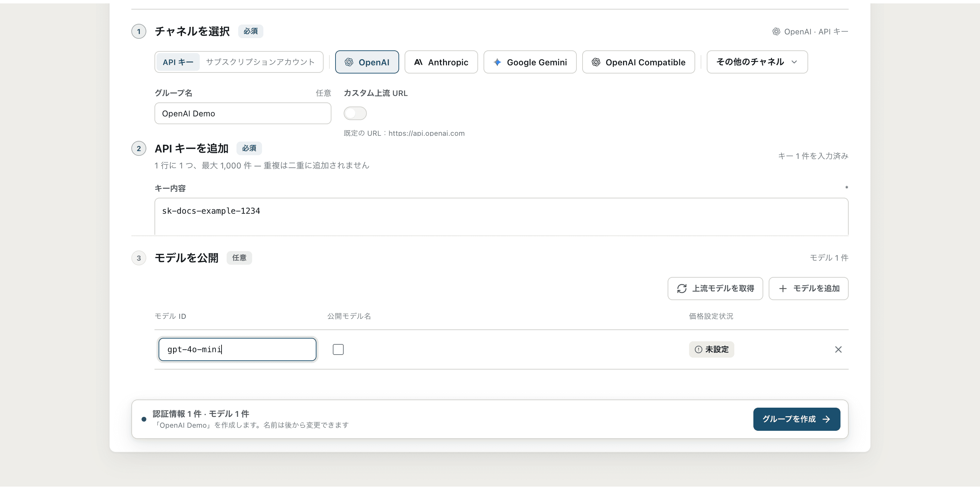
Task: Click the OpenAI Compatible logo icon
Action: pos(596,62)
